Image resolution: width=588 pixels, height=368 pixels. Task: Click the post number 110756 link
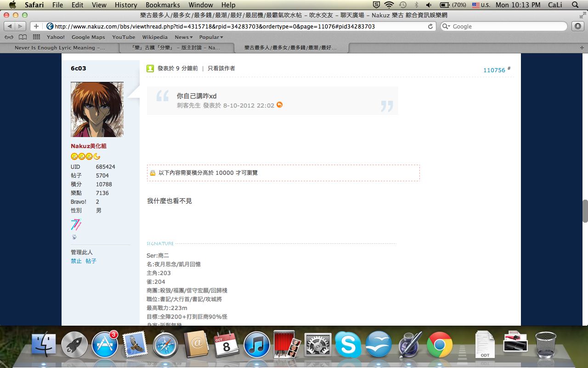pos(494,70)
